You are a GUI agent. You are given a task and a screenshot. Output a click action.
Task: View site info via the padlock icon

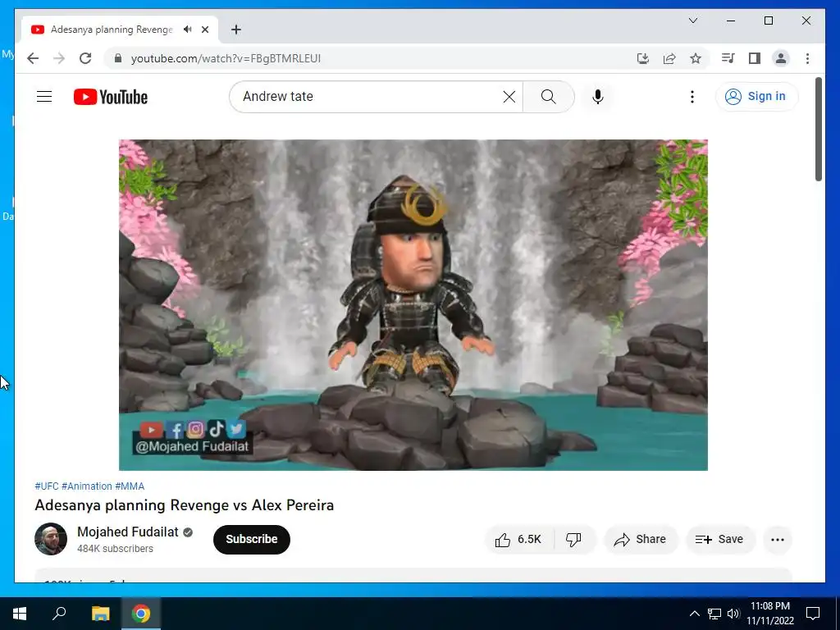(x=118, y=58)
